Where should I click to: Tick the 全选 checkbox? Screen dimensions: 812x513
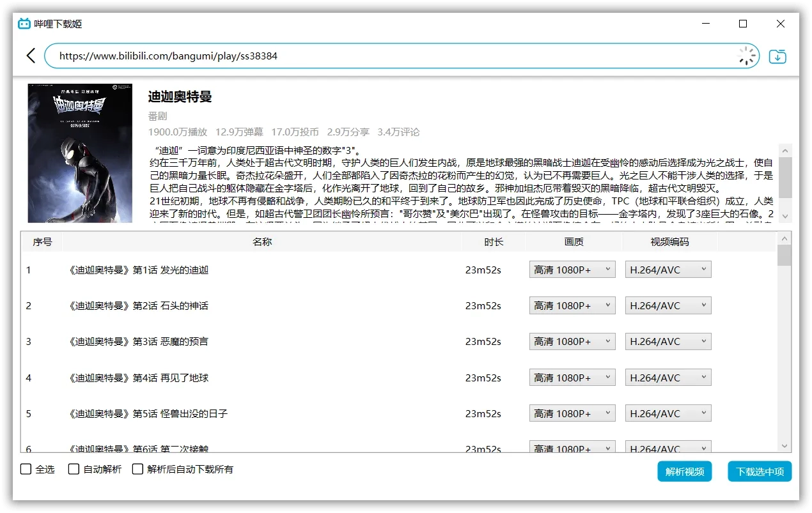point(26,470)
